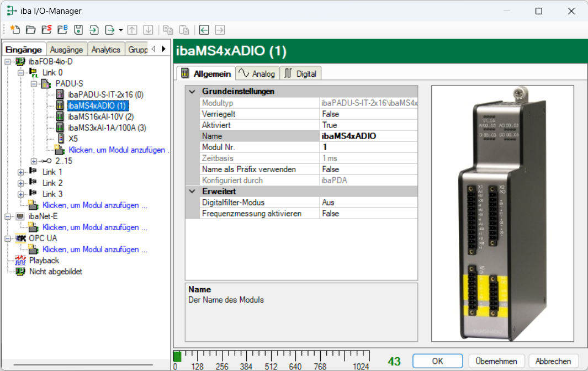This screenshot has height=371, width=588.
Task: Open the Ausgänge tab
Action: [x=66, y=50]
